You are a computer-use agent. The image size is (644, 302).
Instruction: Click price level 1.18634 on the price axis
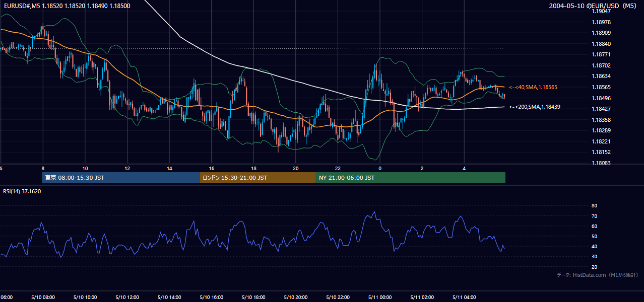click(601, 76)
